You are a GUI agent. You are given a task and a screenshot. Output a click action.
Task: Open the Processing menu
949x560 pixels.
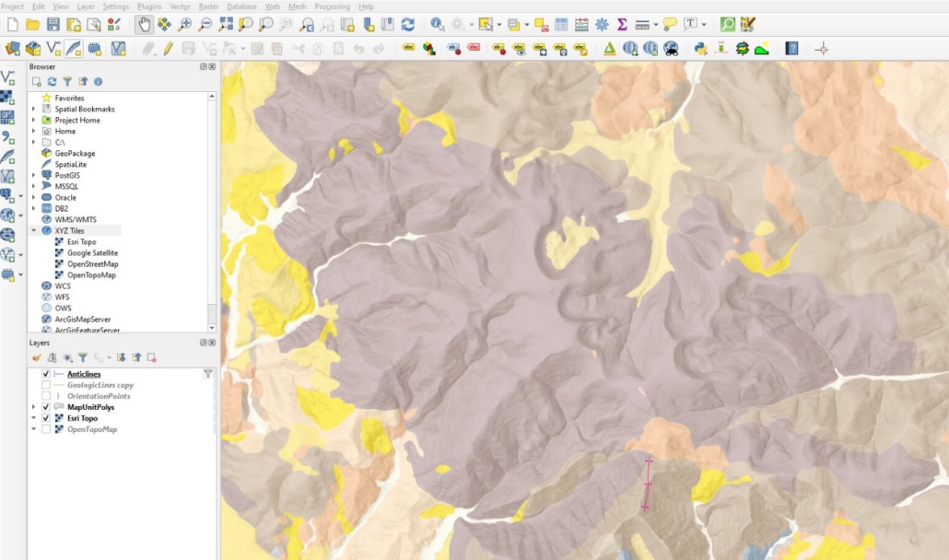[332, 6]
